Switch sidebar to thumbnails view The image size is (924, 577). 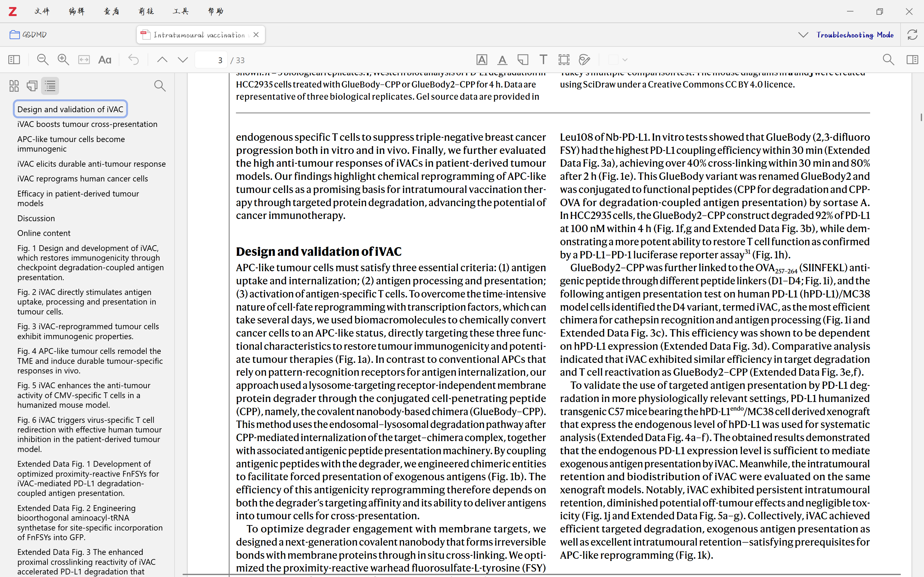point(14,86)
